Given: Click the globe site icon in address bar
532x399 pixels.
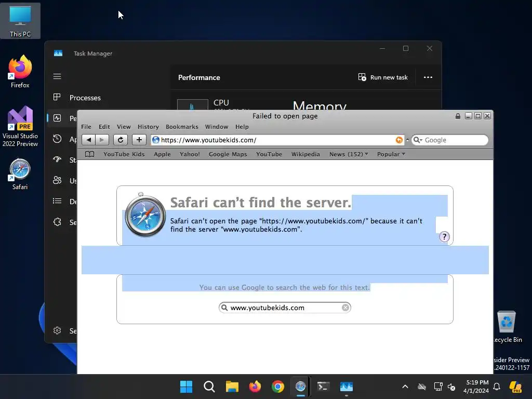Looking at the screenshot, I should [156, 140].
